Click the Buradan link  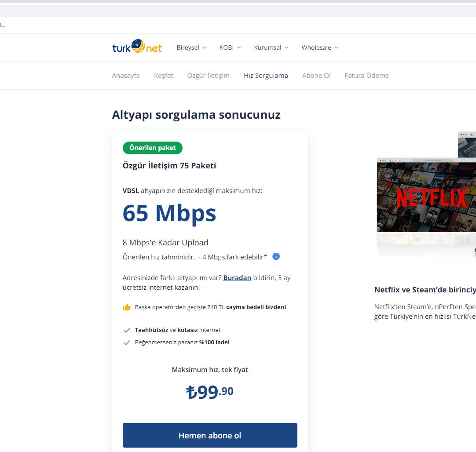tap(237, 278)
